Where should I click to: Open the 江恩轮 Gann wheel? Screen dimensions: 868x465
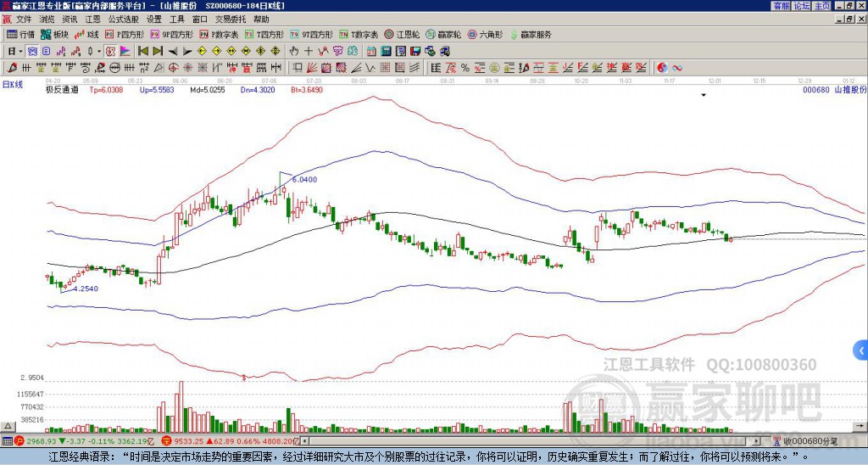coord(402,34)
